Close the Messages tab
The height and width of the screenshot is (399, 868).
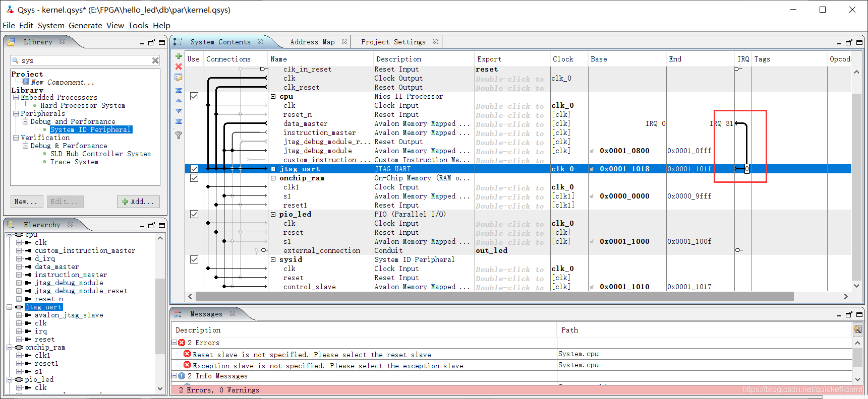click(233, 313)
